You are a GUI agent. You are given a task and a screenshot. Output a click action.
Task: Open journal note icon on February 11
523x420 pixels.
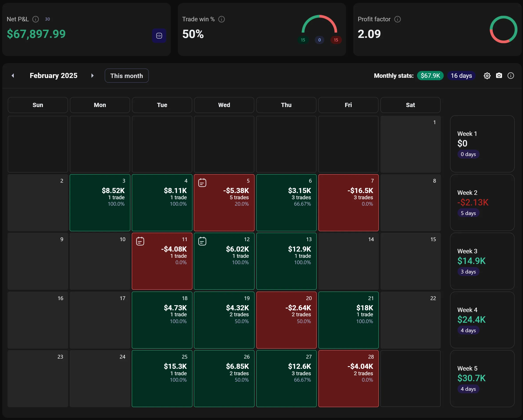(x=140, y=241)
